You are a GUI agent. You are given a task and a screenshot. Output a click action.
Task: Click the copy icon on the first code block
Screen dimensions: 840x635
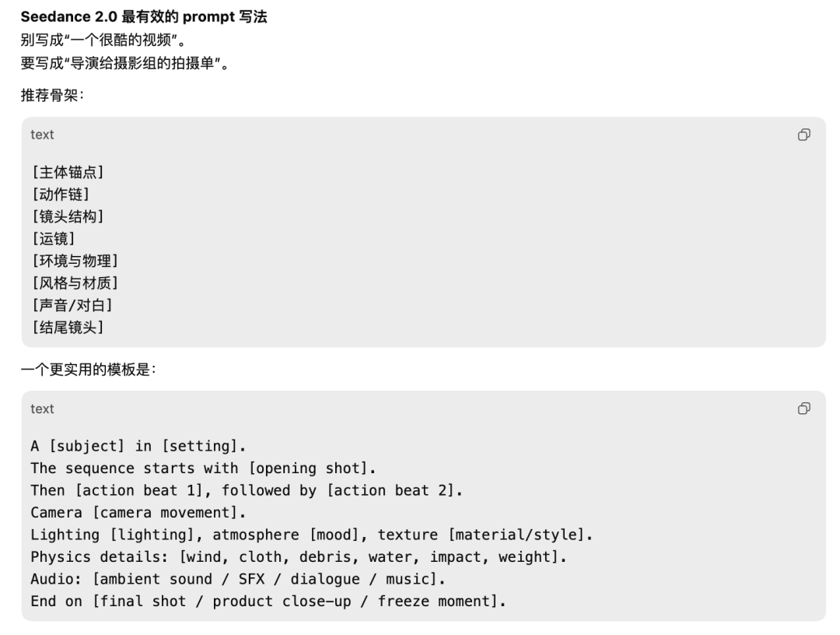point(805,135)
